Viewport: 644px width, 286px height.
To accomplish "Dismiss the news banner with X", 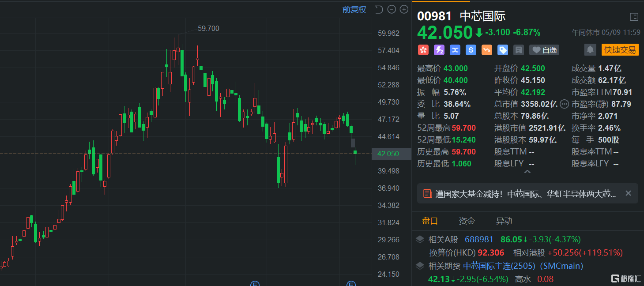I will click(629, 193).
